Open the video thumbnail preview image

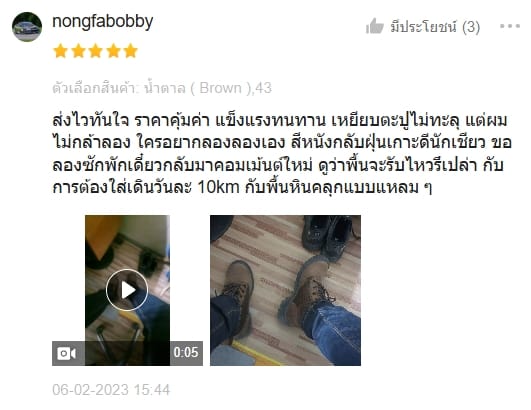click(127, 290)
